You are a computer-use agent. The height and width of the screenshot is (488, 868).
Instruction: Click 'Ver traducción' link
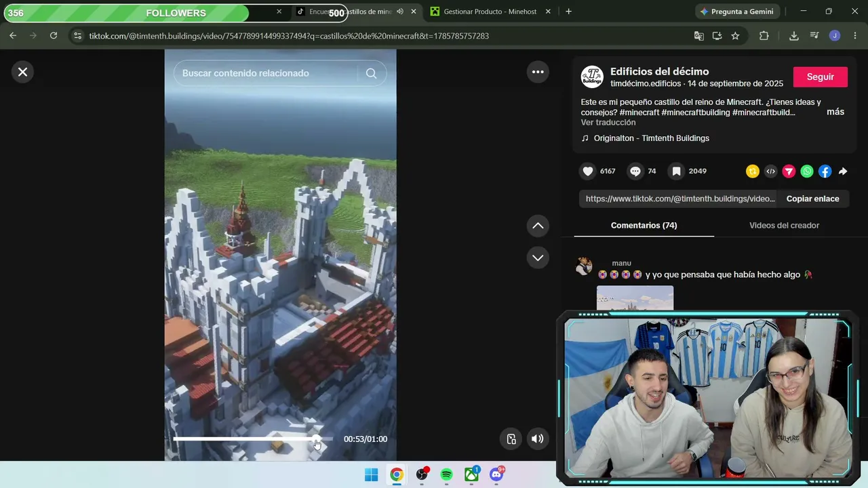[x=608, y=123]
